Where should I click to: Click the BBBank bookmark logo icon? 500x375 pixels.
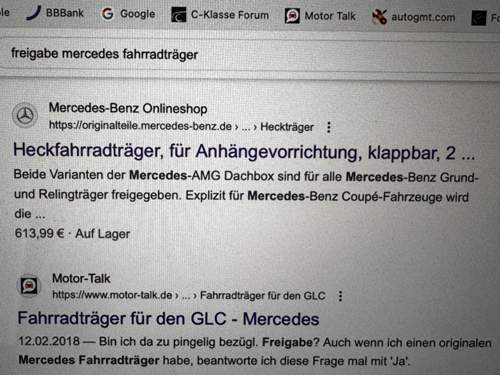tap(34, 13)
